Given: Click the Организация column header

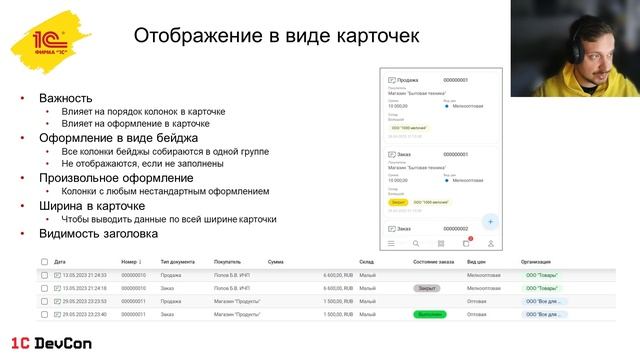Looking at the screenshot, I should [536, 262].
